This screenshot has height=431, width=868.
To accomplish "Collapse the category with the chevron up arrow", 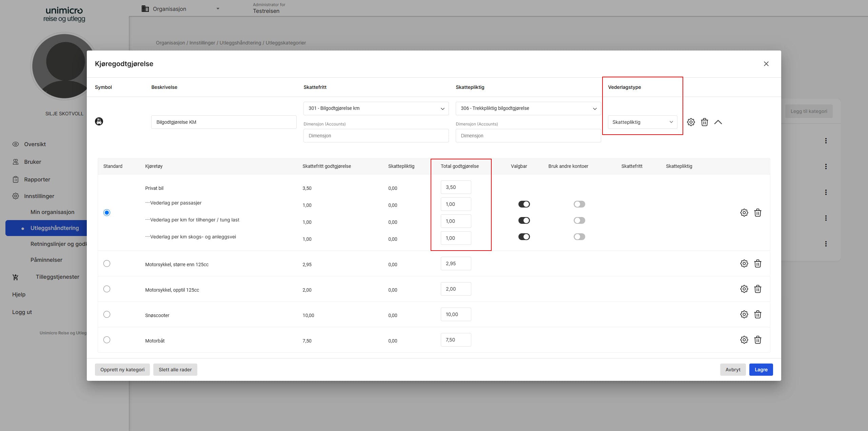I will coord(718,122).
